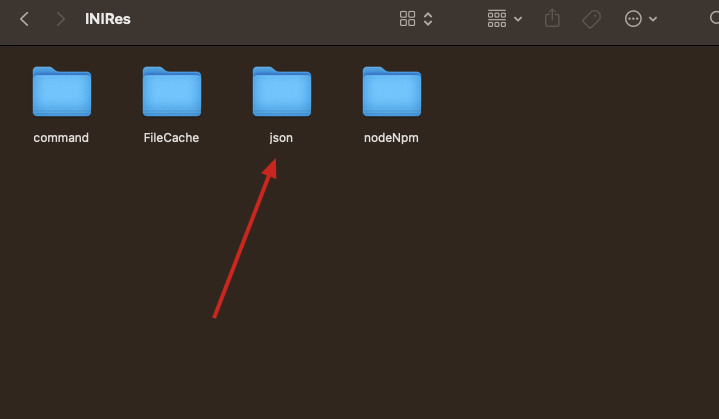
Task: Go back using the left chevron
Action: (24, 19)
